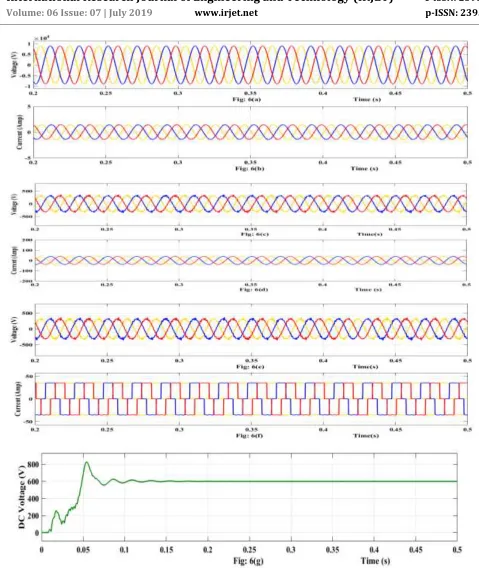Click 'Time (s)' label beside Fig: 6(a)
The width and height of the screenshot is (479, 568).
pos(367,99)
